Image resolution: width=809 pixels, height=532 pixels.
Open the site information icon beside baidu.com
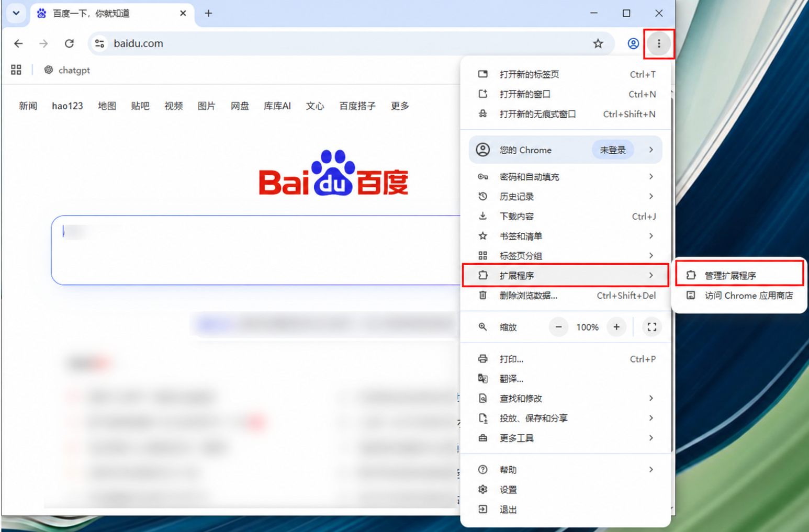tap(99, 43)
